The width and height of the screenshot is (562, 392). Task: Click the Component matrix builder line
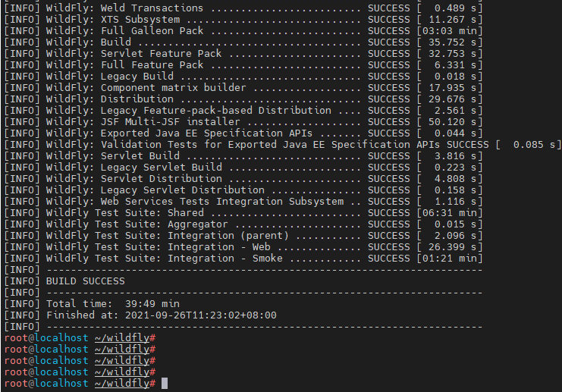(x=243, y=88)
